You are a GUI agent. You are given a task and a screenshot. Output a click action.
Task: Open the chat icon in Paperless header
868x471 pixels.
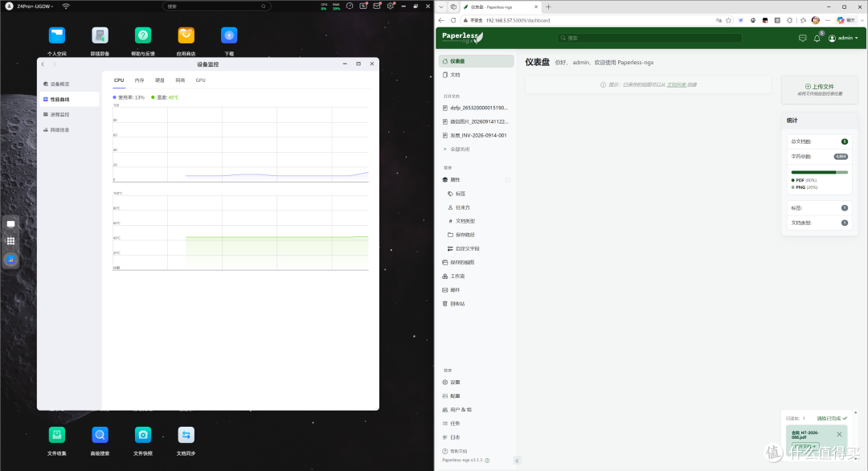click(x=803, y=39)
